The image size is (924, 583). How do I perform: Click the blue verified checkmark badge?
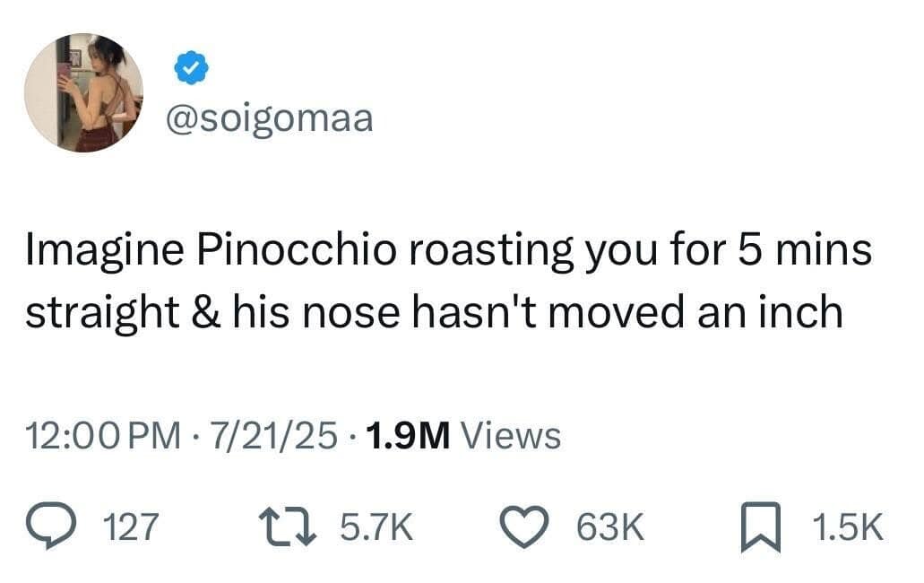[x=189, y=67]
